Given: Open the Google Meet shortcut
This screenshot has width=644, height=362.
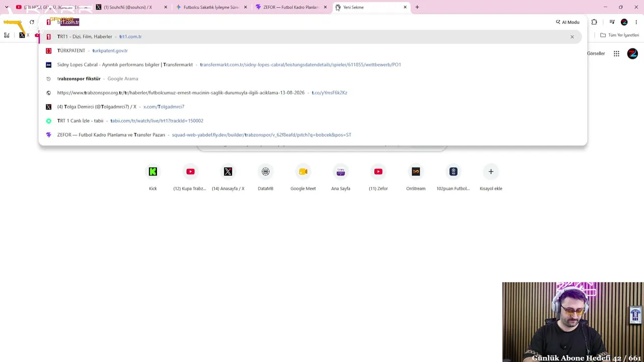Looking at the screenshot, I should pyautogui.click(x=303, y=177).
